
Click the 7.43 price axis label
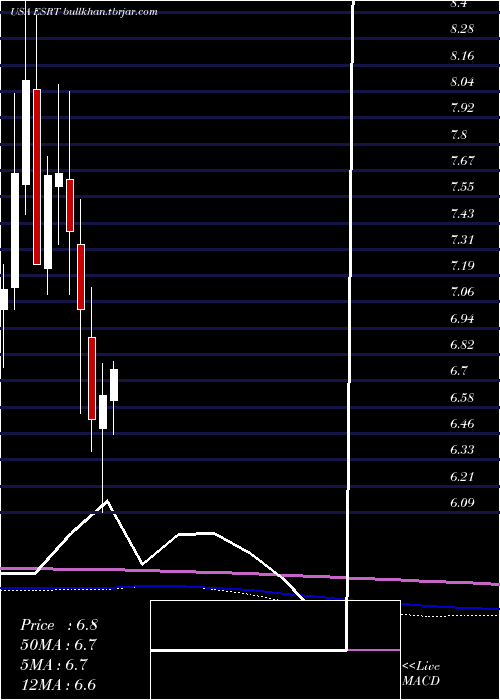[462, 213]
